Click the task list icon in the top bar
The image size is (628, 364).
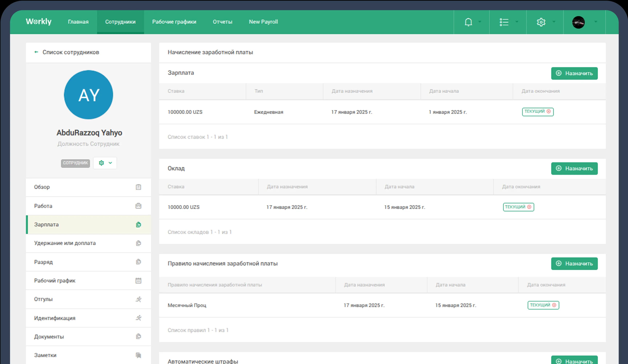[504, 22]
